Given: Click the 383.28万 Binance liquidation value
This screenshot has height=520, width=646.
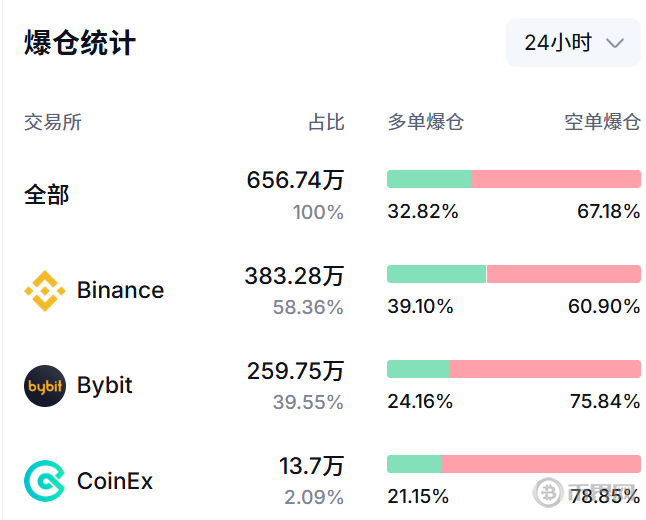Looking at the screenshot, I should (x=294, y=275).
